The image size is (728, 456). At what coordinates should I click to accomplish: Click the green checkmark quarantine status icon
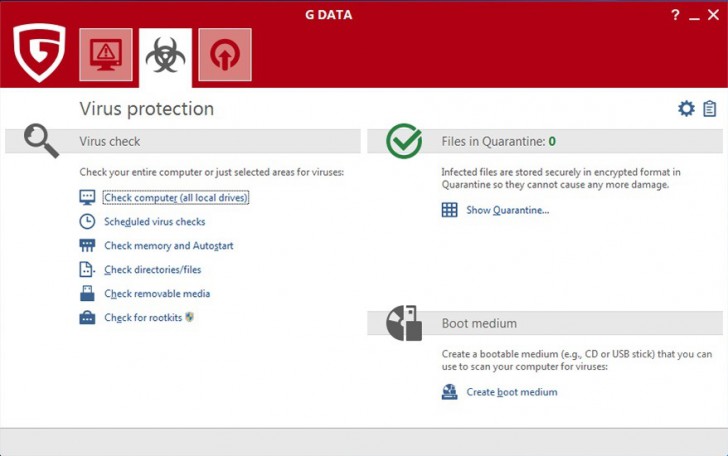click(x=404, y=141)
